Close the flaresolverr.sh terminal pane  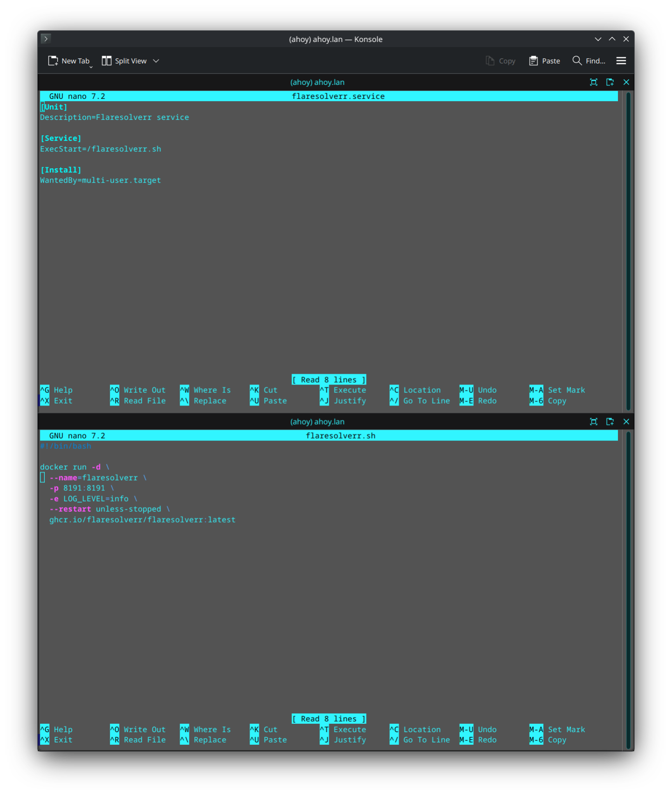626,422
